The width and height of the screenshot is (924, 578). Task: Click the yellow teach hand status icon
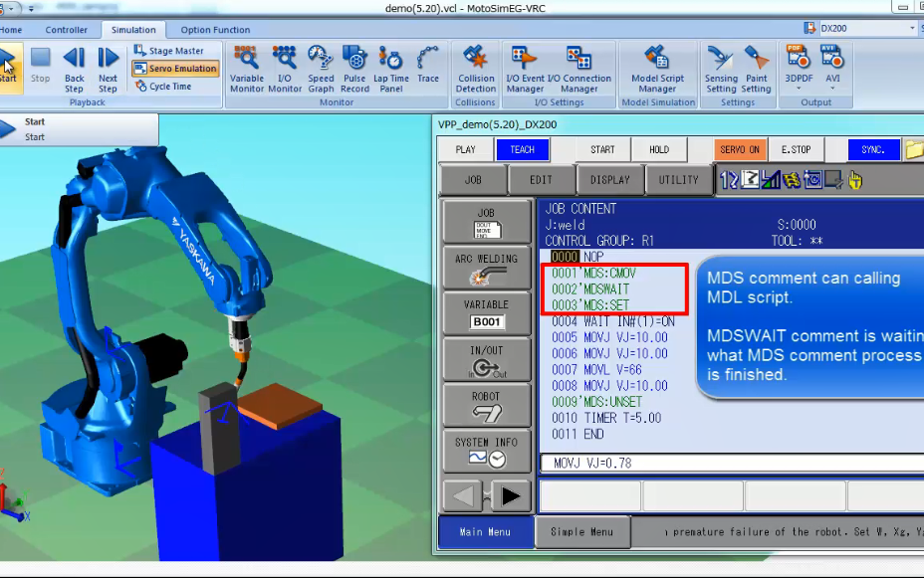coord(855,180)
